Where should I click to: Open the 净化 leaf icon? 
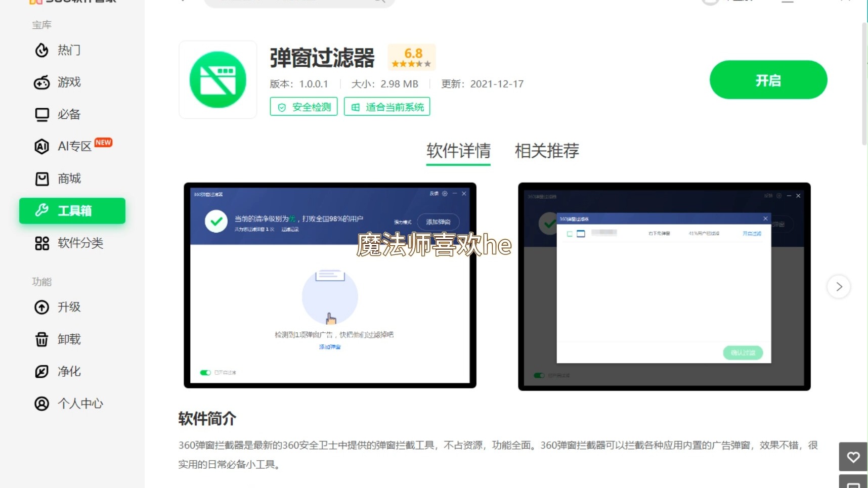42,372
